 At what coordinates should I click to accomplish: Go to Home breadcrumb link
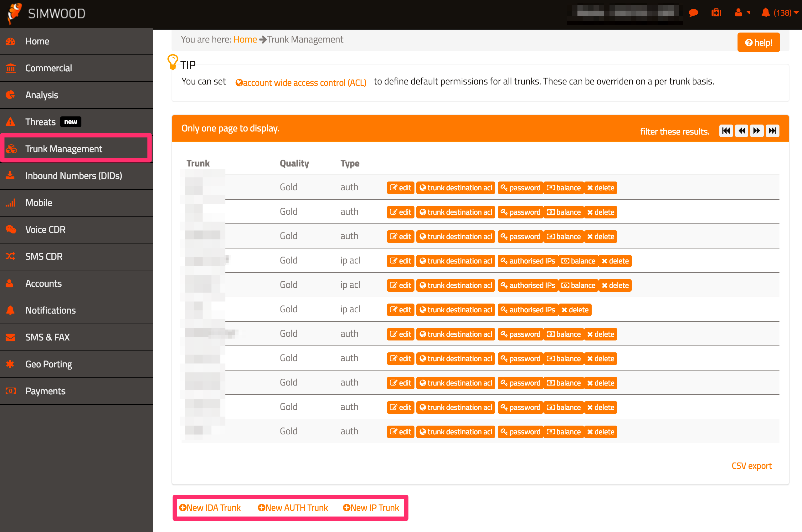tap(245, 39)
